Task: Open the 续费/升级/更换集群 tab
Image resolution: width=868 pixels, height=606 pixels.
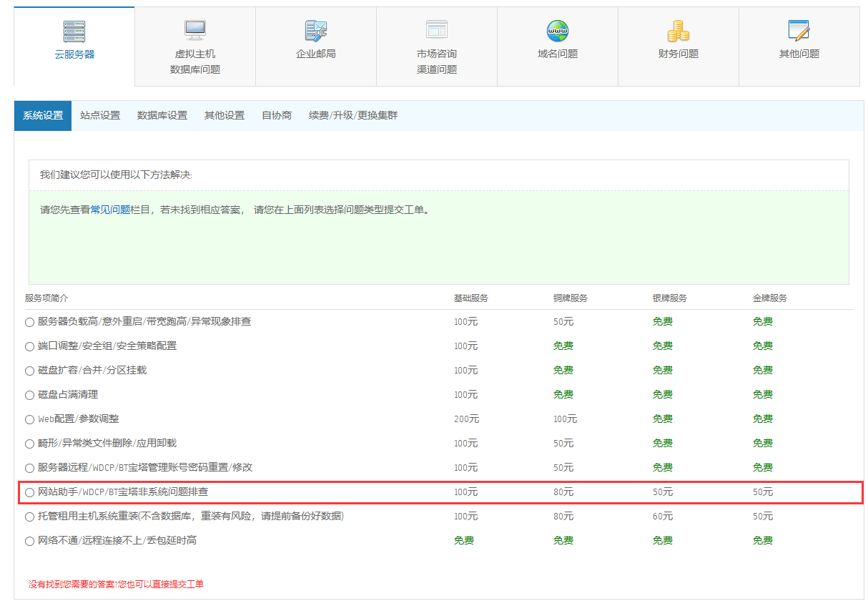Action: (x=353, y=116)
